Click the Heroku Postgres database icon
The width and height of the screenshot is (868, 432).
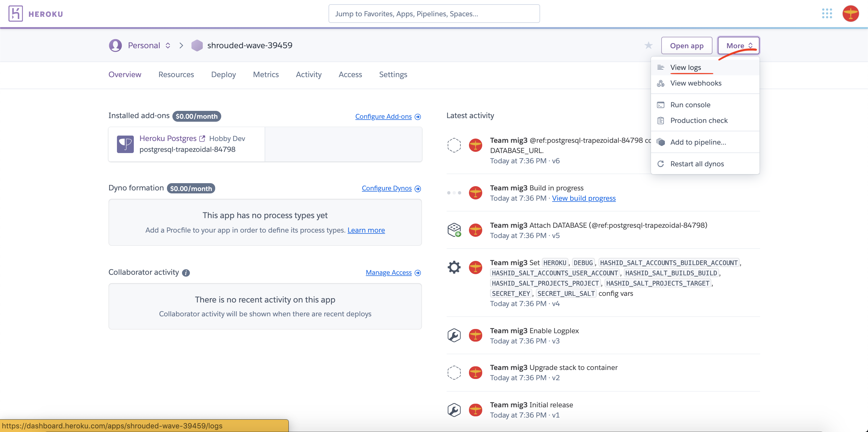tap(124, 144)
